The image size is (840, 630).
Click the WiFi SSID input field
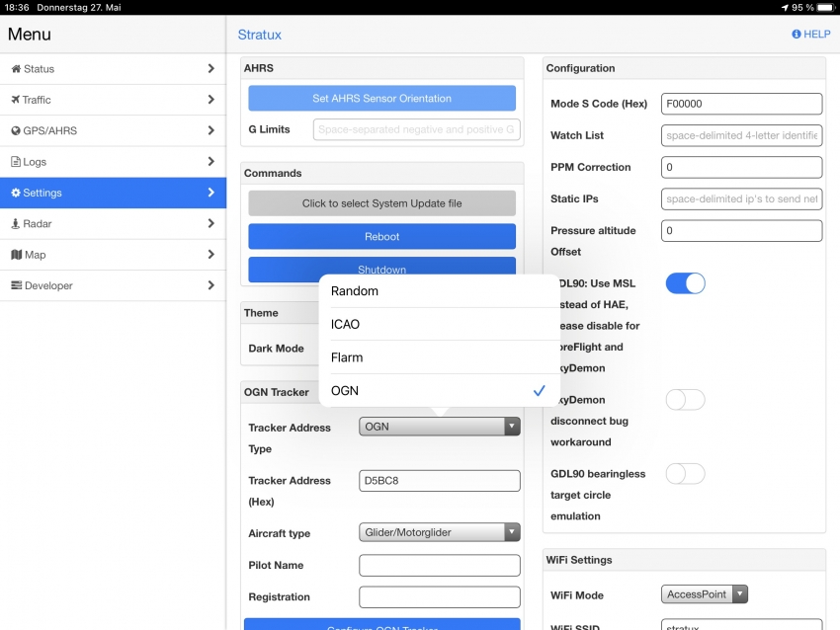pyautogui.click(x=741, y=625)
